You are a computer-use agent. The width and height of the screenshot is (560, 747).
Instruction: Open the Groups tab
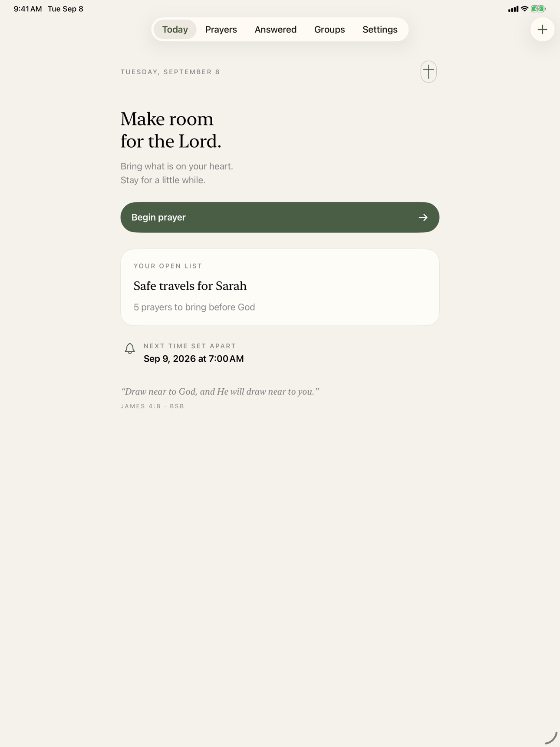(329, 30)
